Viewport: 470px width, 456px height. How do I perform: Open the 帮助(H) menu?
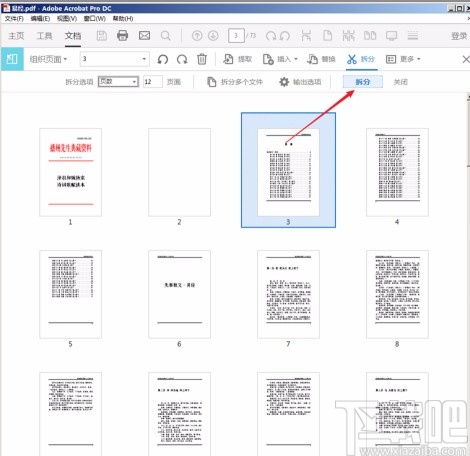click(x=123, y=18)
